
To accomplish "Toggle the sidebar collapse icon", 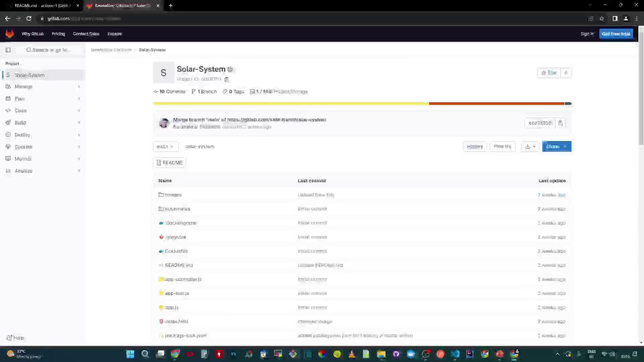I will (8, 50).
